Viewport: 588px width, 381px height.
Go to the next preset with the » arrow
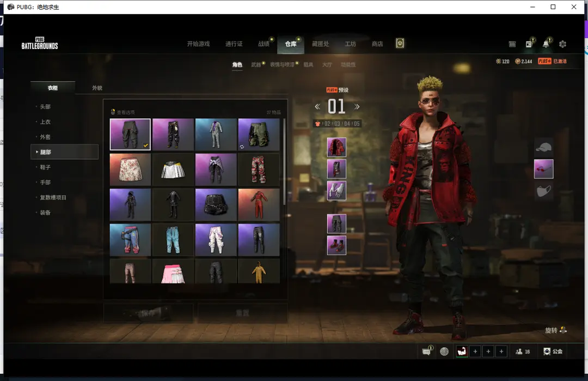click(x=357, y=107)
